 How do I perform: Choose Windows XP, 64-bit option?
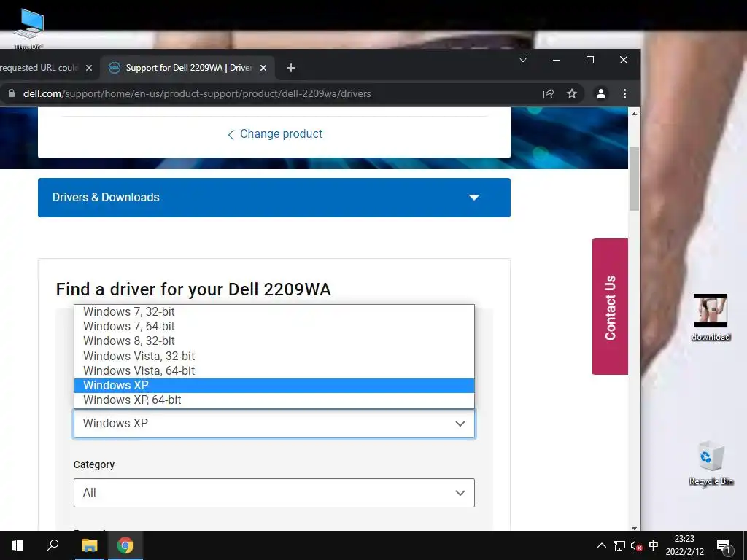[x=274, y=400]
